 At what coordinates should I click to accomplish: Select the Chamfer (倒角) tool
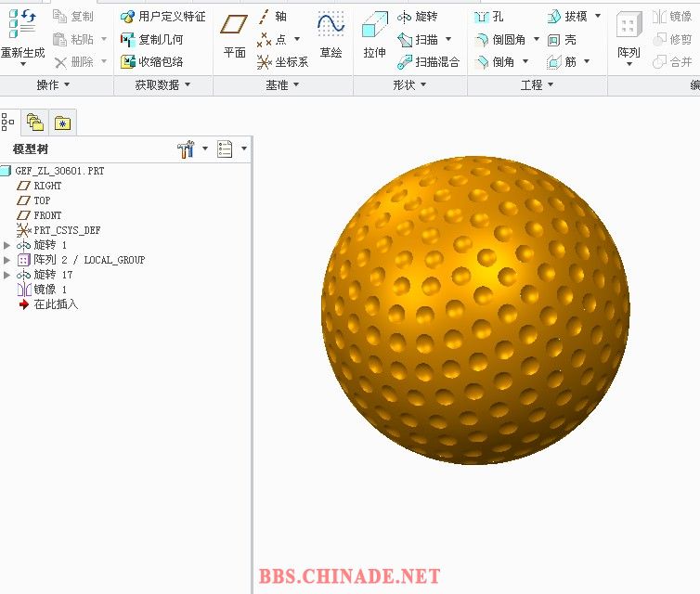495,61
